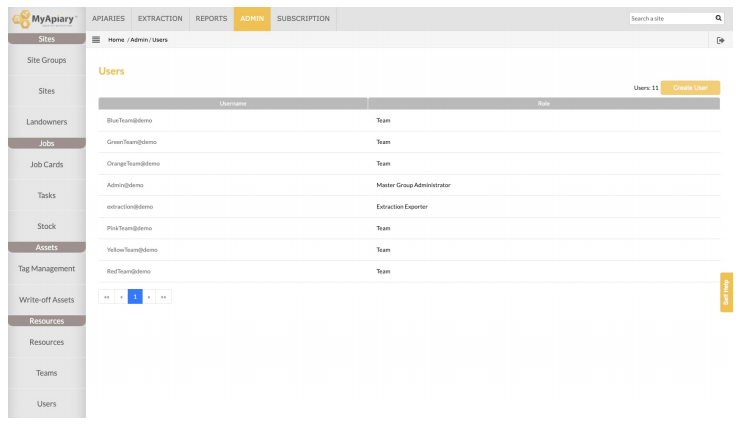This screenshot has height=426, width=748.
Task: Toggle the hamburger sidebar menu icon
Action: pos(96,40)
